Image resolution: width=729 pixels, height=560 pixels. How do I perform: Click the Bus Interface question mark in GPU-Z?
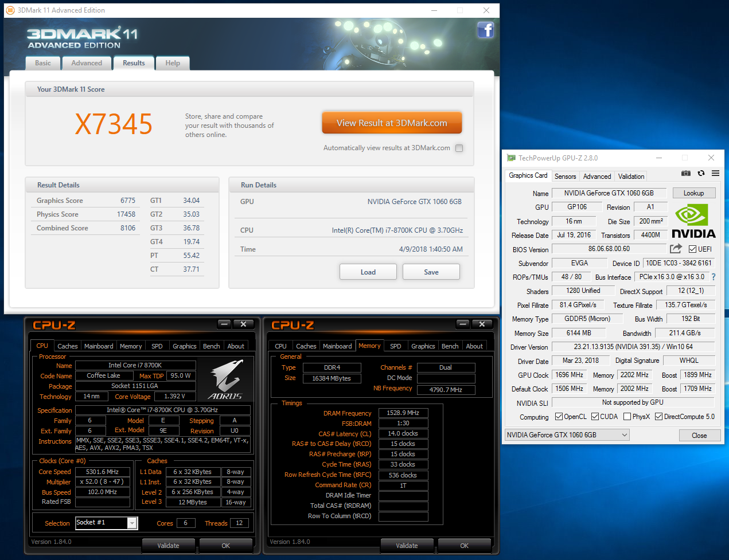714,277
